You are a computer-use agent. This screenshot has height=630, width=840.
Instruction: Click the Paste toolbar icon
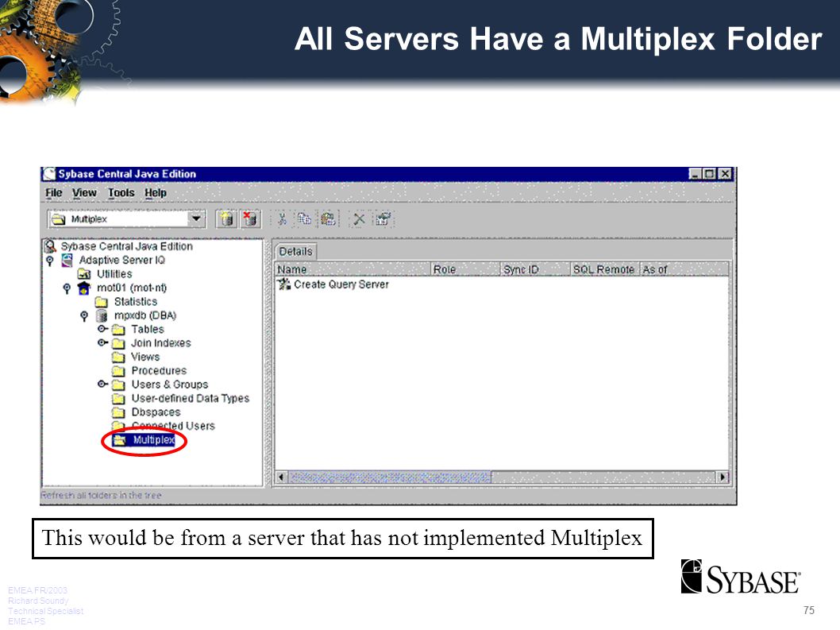(329, 218)
